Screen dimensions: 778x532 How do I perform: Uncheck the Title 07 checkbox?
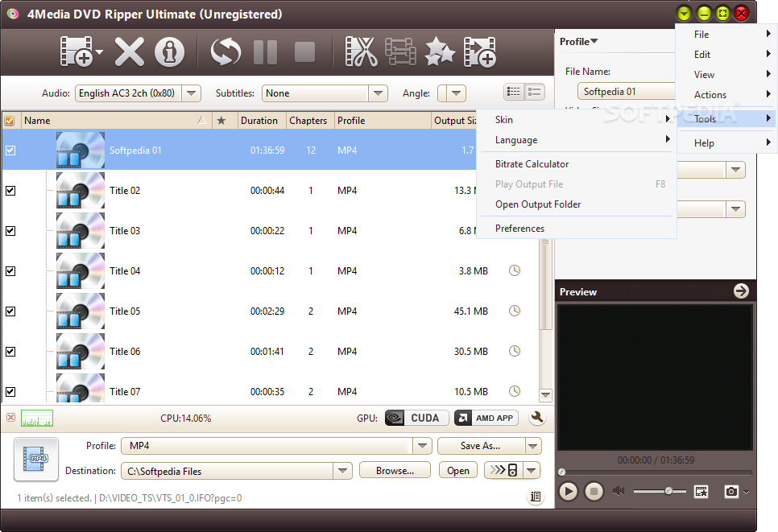coord(10,391)
